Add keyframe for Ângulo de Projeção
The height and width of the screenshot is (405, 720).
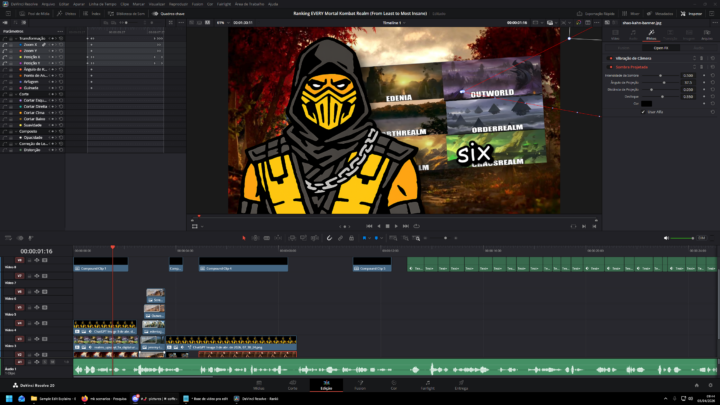click(x=704, y=83)
